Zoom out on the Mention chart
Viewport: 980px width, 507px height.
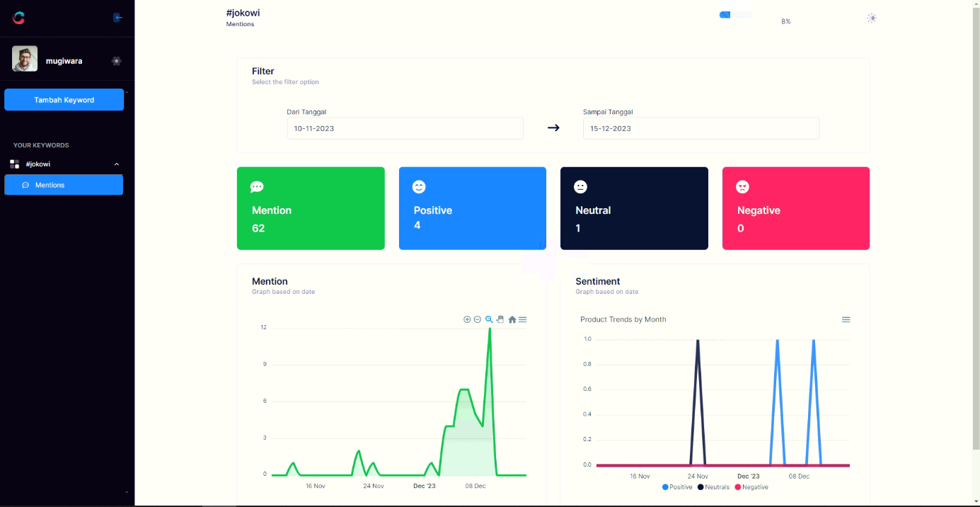(478, 319)
